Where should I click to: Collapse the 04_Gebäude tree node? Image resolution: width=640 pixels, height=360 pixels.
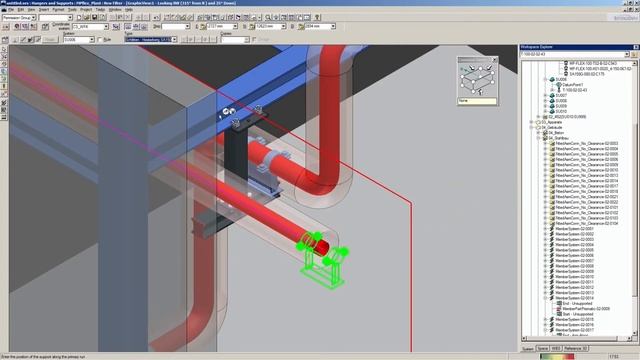click(x=531, y=127)
